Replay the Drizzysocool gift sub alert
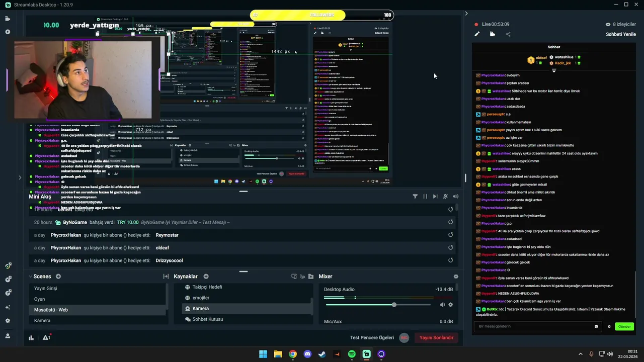The width and height of the screenshot is (644, 362). (x=450, y=260)
